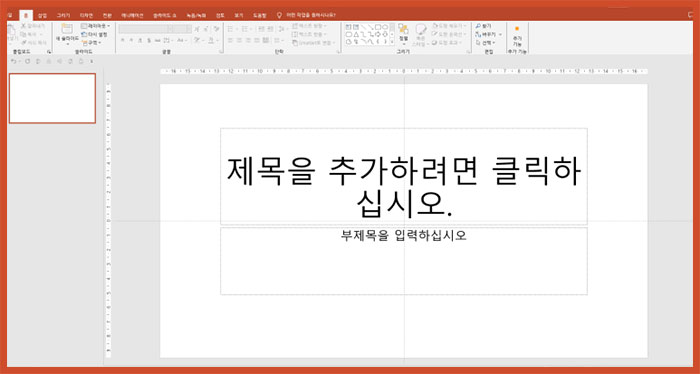
Task: Toggle Underline formatting in font group
Action: click(x=139, y=40)
